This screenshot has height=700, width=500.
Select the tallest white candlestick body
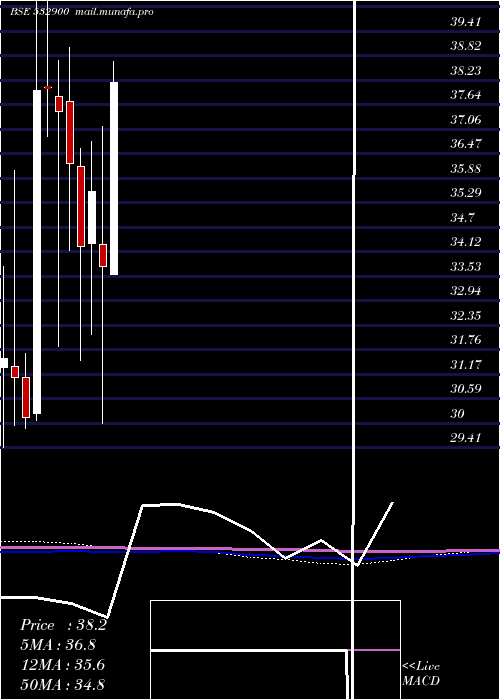pos(37,252)
